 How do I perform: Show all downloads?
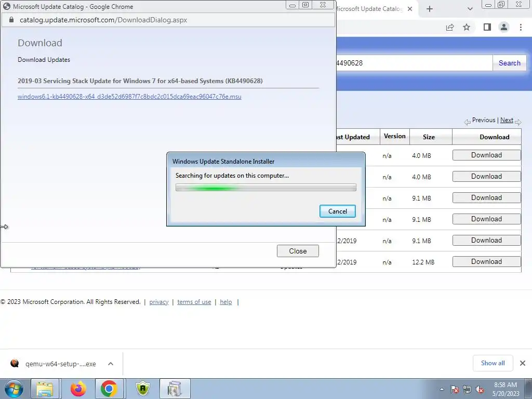coord(493,363)
